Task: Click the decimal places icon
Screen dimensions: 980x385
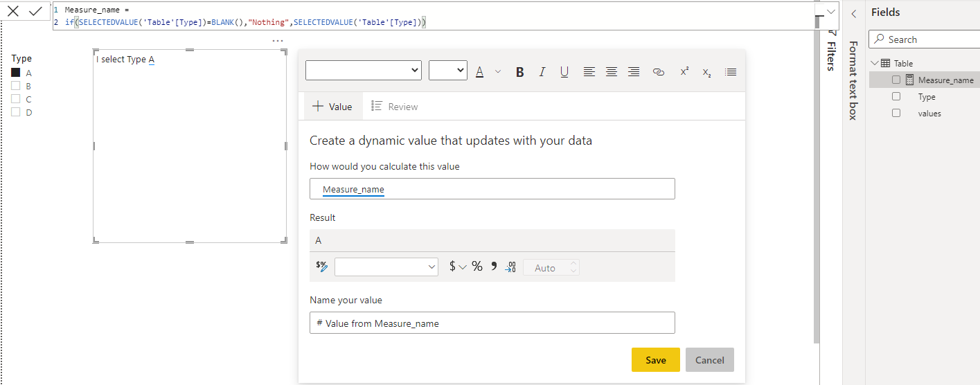Action: coord(511,267)
